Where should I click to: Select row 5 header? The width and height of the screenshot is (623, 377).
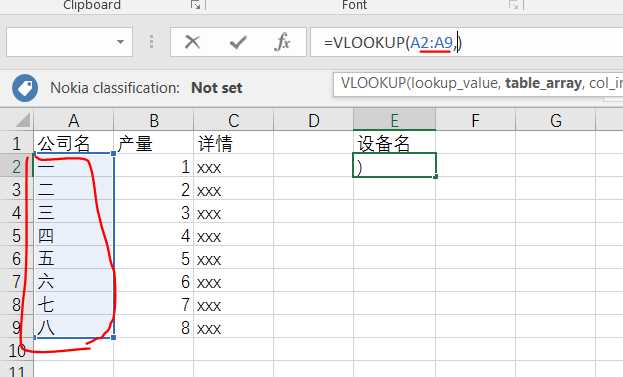coord(17,235)
